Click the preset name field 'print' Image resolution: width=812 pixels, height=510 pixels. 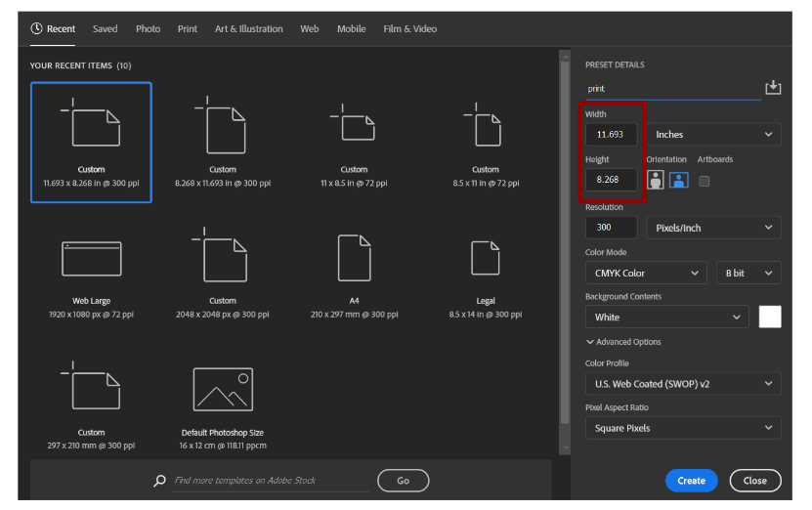pos(672,89)
